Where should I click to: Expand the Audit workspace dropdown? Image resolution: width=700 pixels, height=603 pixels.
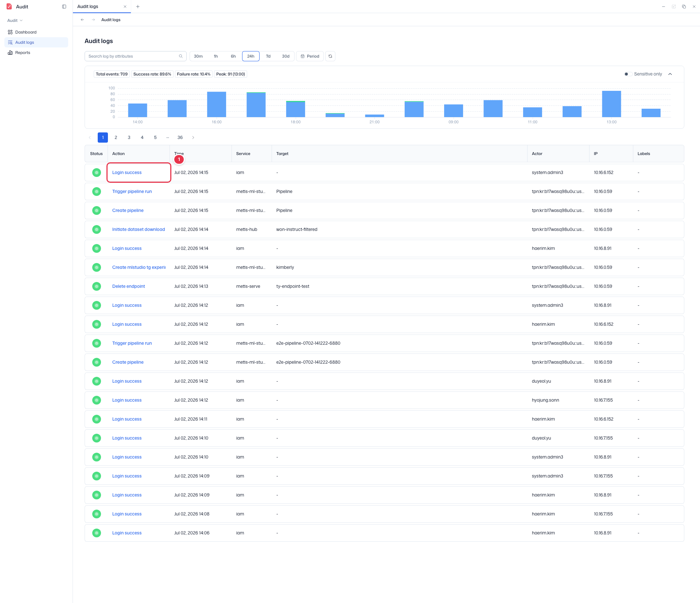15,20
